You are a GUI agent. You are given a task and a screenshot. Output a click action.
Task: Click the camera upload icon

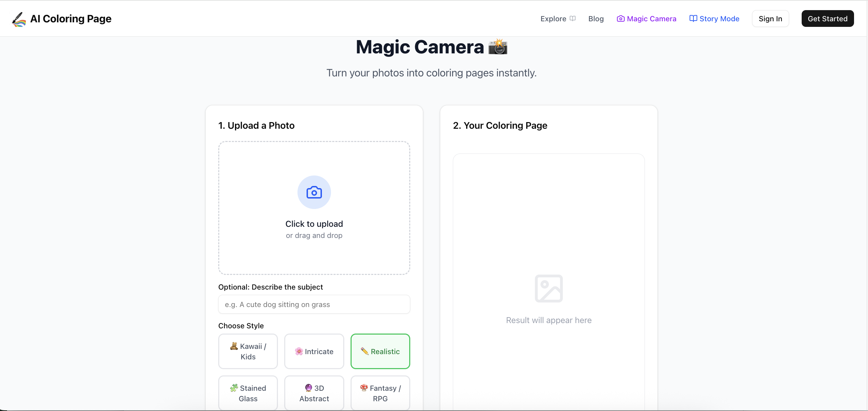tap(314, 192)
